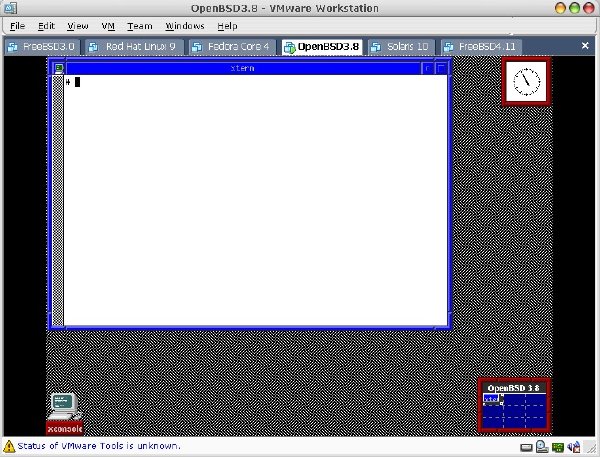This screenshot has height=457, width=600.
Task: Click the VMware Workstation window icon
Action: [10, 8]
